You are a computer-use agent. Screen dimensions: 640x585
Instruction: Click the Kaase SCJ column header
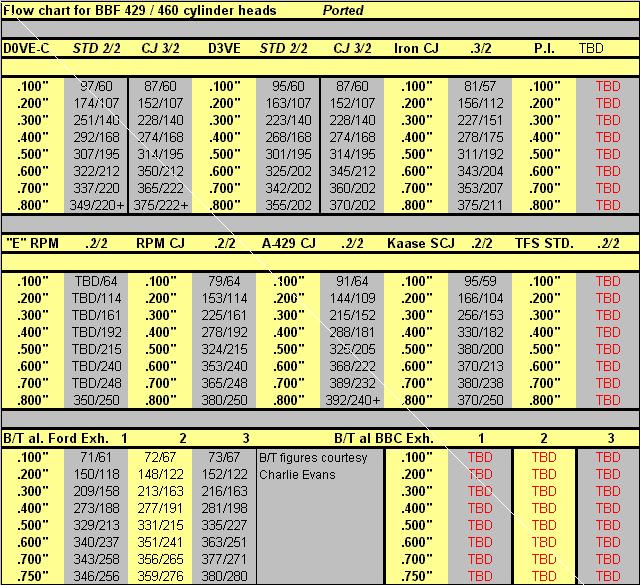tap(416, 243)
